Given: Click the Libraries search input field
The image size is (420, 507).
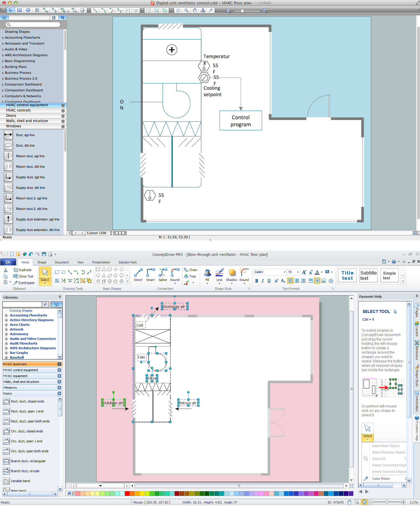Looking at the screenshot, I should pyautogui.click(x=22, y=304).
